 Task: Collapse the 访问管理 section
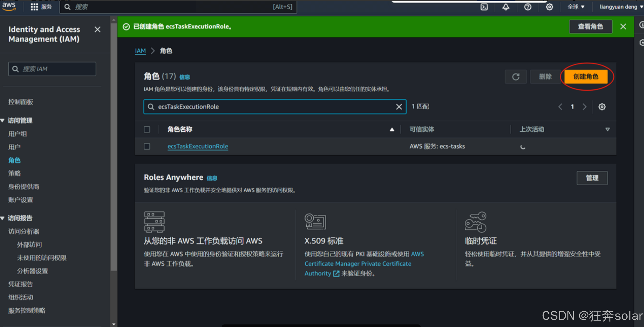tap(3, 120)
